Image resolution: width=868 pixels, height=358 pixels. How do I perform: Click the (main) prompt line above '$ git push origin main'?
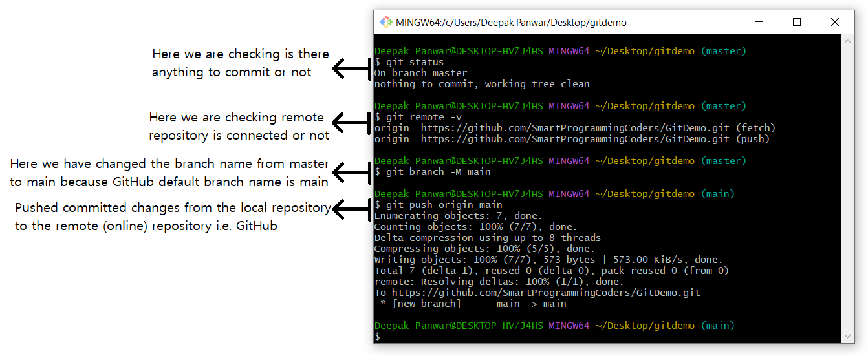(x=554, y=194)
